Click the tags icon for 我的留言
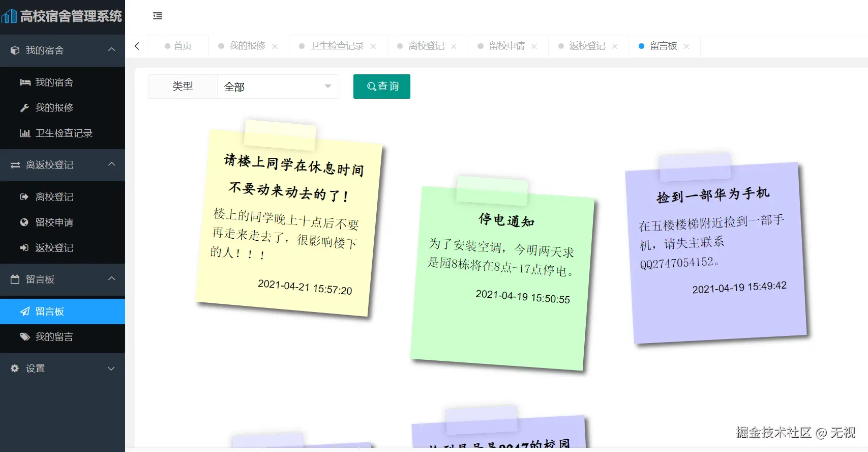Screen dimensions: 868x452 click(x=25, y=336)
